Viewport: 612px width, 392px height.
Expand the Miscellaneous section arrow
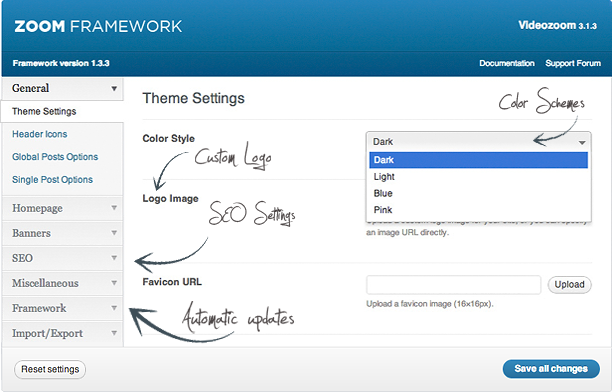tap(114, 283)
